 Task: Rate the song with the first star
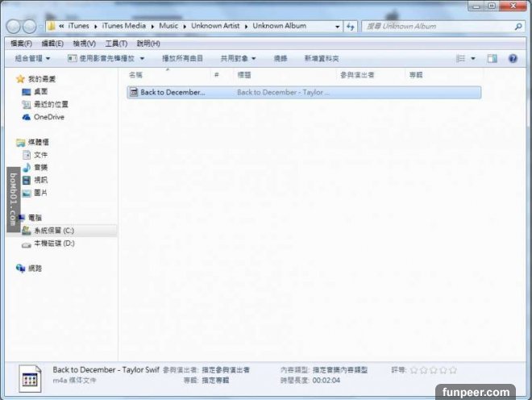coord(414,370)
